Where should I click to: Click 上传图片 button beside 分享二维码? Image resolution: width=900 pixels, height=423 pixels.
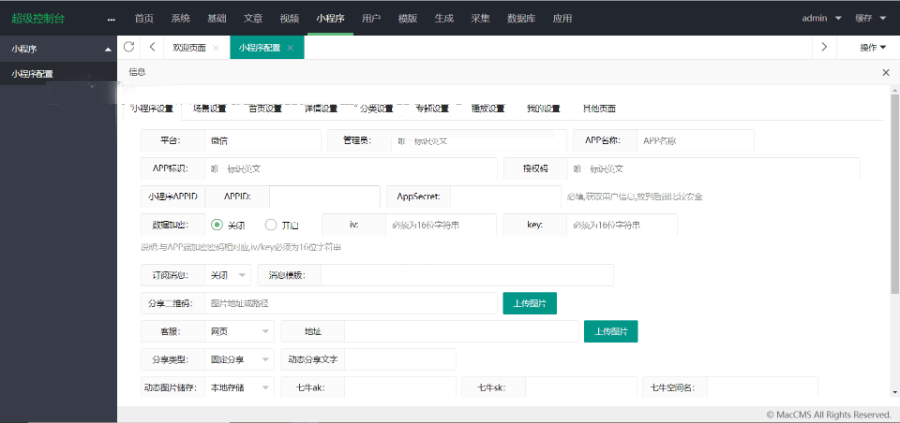coord(529,303)
